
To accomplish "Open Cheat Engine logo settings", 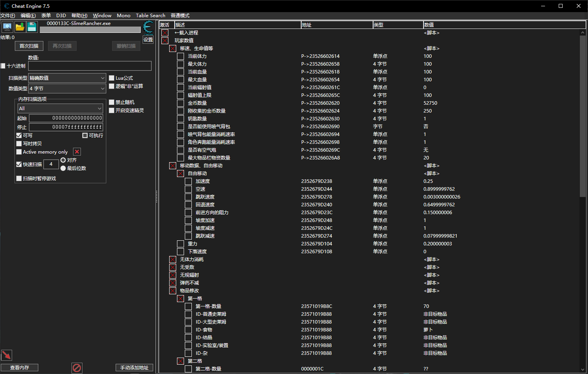I will 148,27.
